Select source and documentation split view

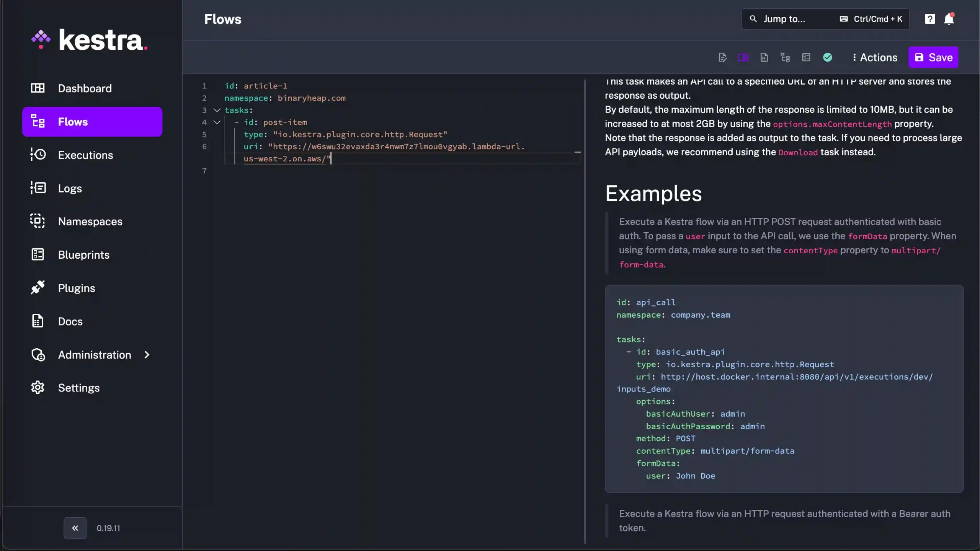(x=743, y=57)
